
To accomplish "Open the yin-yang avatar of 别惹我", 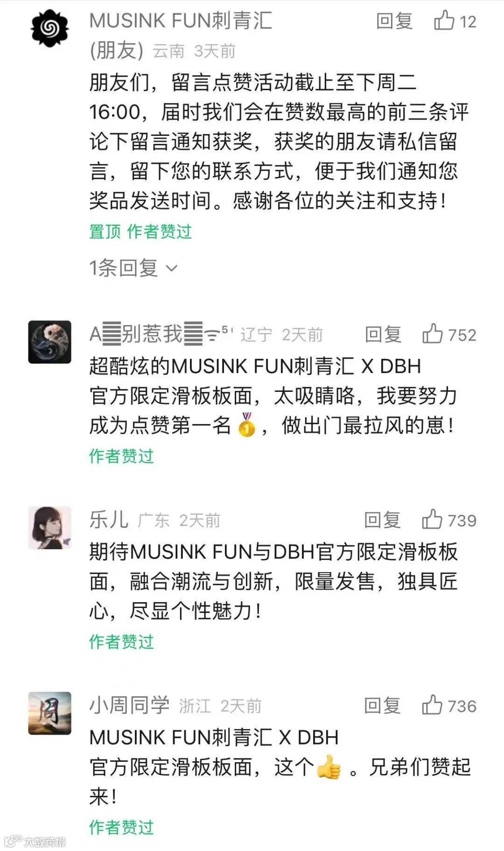I will (x=49, y=342).
